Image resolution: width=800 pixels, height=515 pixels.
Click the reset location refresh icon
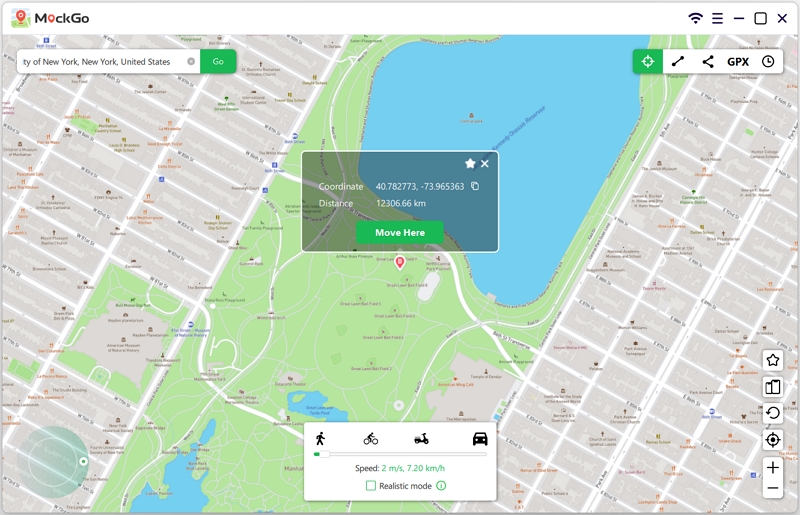tap(772, 413)
